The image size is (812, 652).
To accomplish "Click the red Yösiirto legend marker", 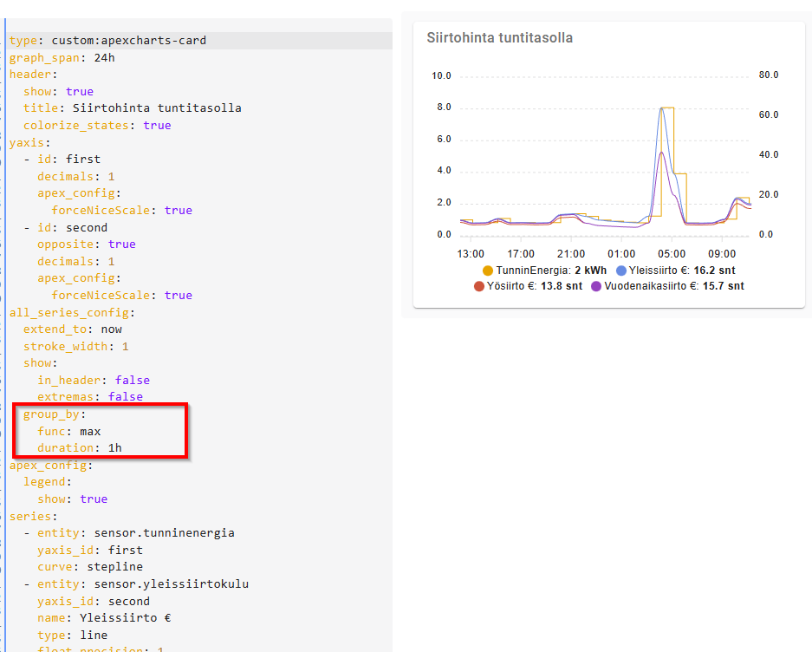I will tap(478, 286).
